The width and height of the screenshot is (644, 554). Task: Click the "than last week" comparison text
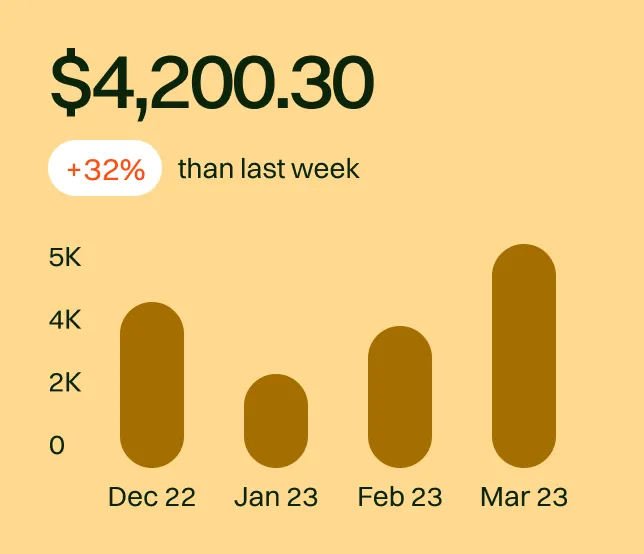coord(268,169)
